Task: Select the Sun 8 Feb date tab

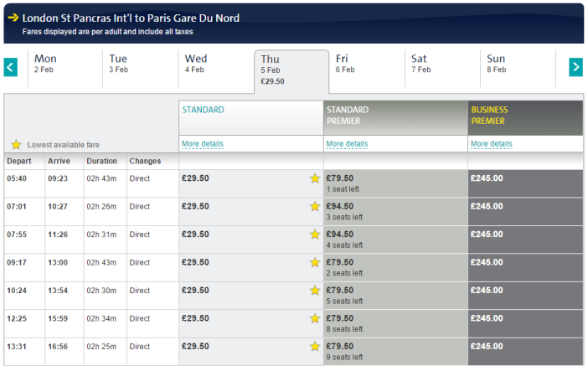Action: point(518,68)
